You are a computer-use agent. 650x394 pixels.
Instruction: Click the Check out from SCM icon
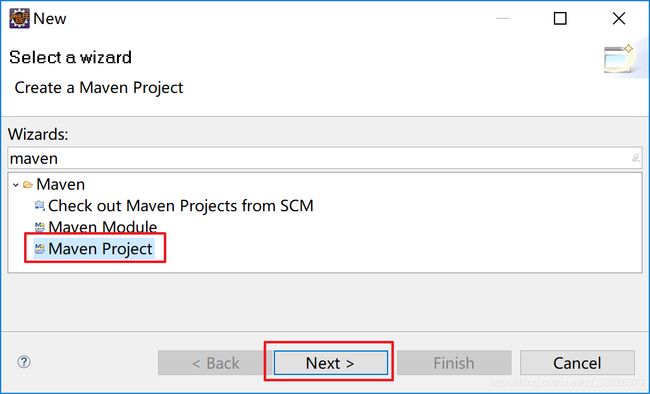click(x=40, y=205)
